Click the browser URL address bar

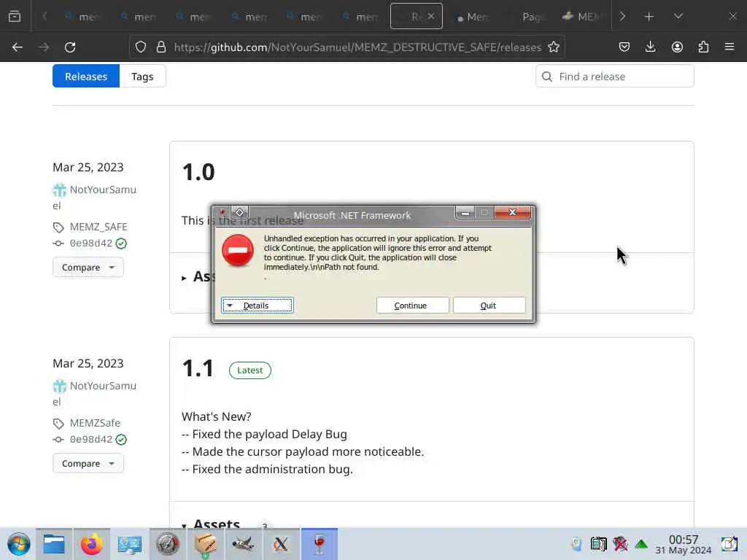[357, 47]
